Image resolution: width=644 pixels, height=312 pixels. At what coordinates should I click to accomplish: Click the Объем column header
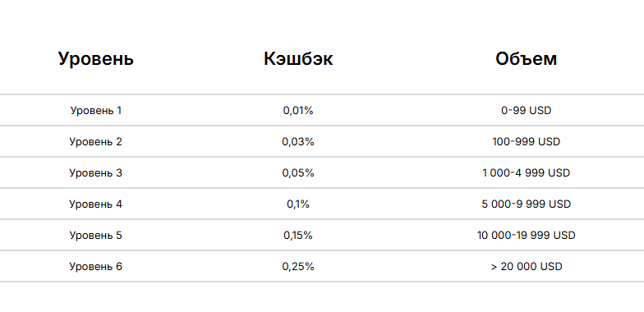coord(526,59)
